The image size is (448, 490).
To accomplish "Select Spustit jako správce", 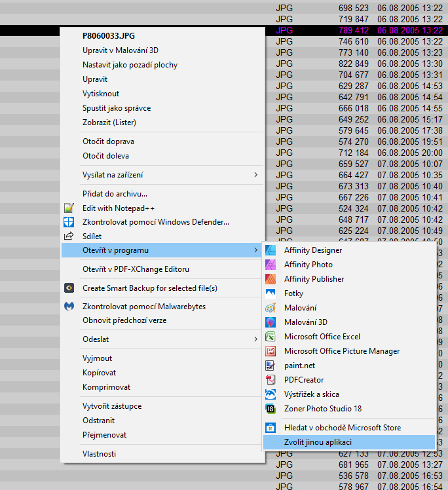I will click(162, 108).
